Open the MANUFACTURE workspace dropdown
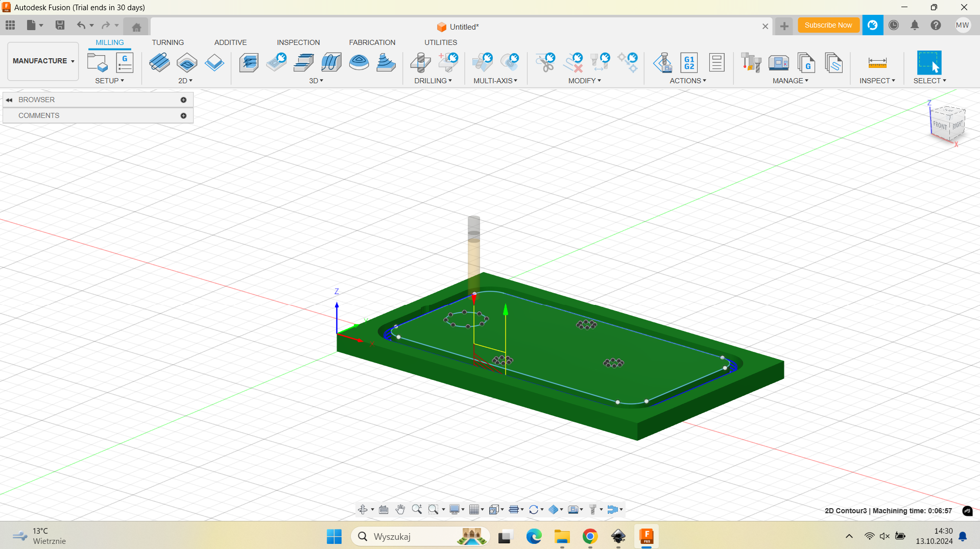The image size is (980, 549). (x=43, y=61)
